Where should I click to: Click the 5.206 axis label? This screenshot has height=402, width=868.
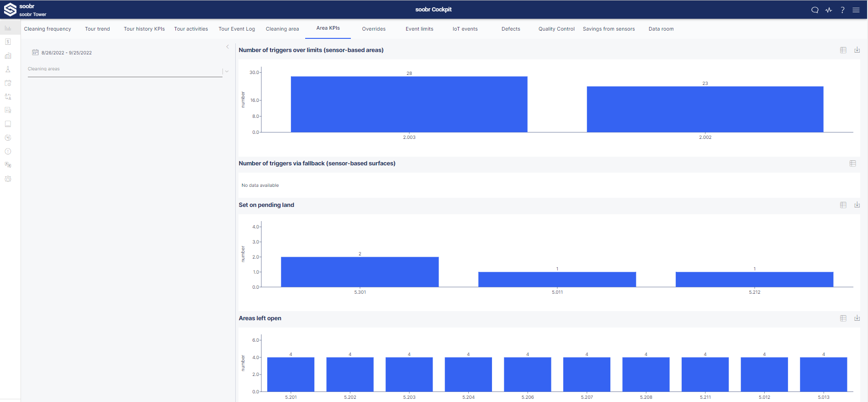(x=528, y=397)
